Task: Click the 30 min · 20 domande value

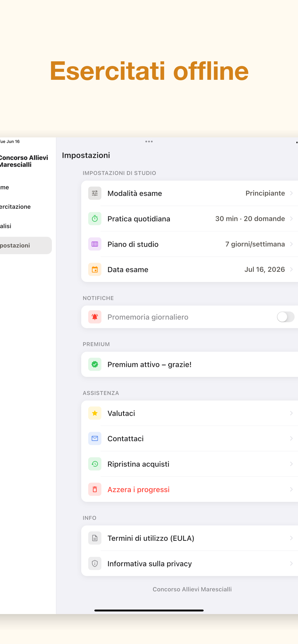Action: [x=250, y=219]
